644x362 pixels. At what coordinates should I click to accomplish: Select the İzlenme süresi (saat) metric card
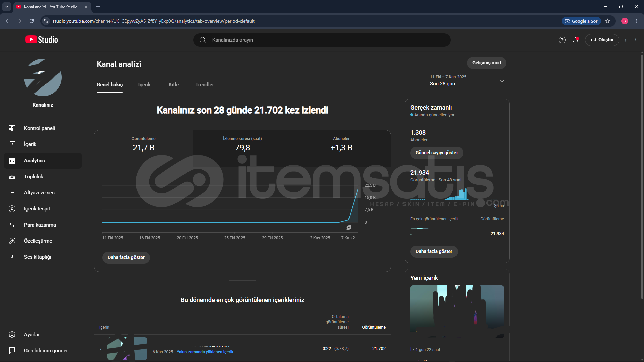[x=242, y=144]
